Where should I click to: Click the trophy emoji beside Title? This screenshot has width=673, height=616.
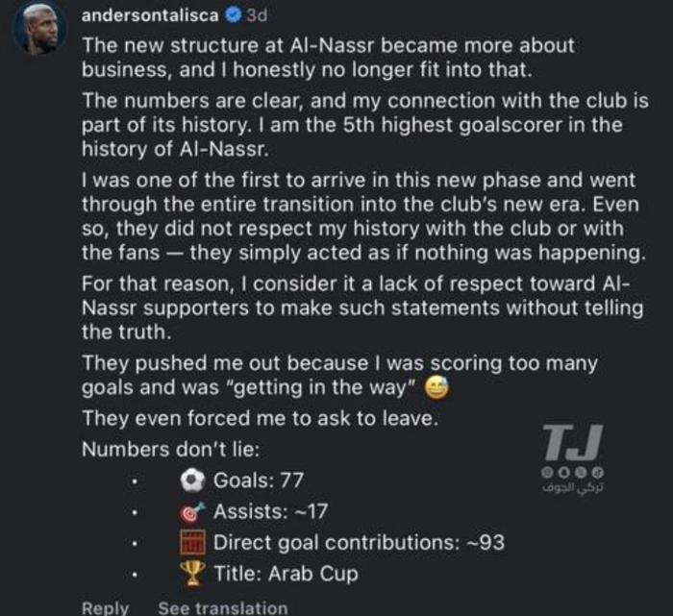[193, 574]
